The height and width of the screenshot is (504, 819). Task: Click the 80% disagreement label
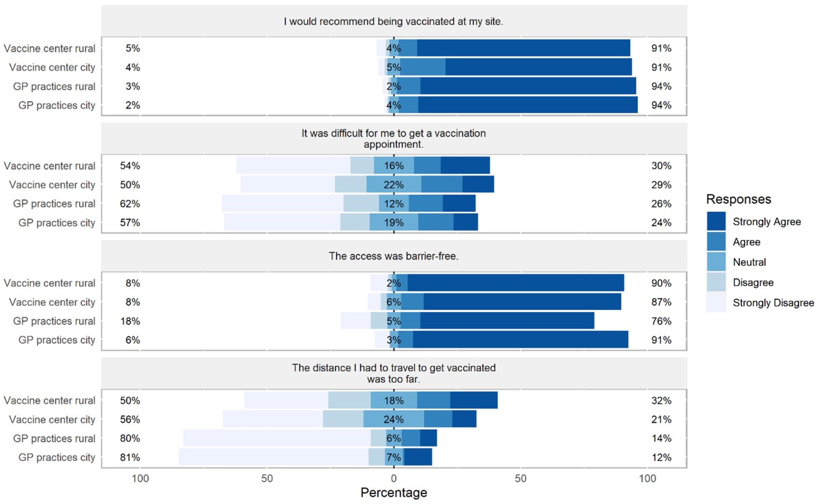pyautogui.click(x=130, y=438)
